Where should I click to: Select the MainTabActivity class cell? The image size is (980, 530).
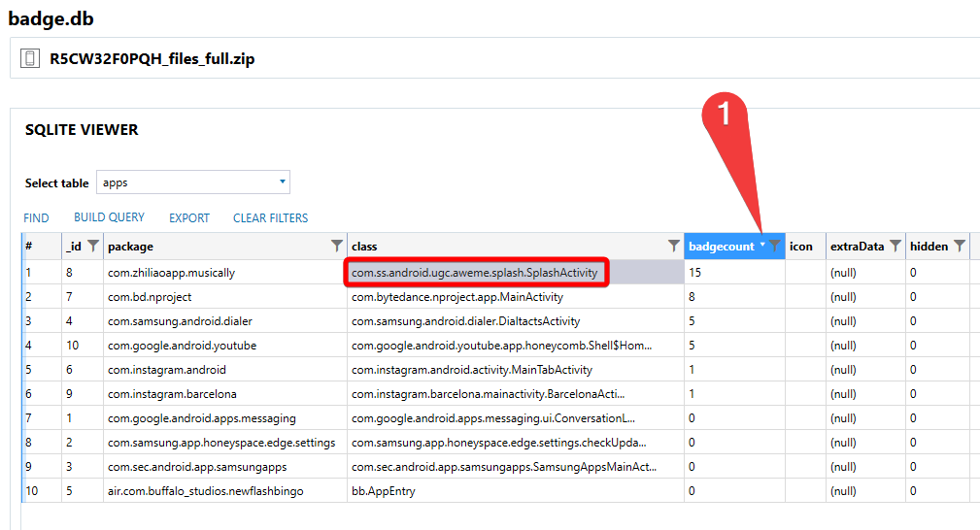[516, 370]
